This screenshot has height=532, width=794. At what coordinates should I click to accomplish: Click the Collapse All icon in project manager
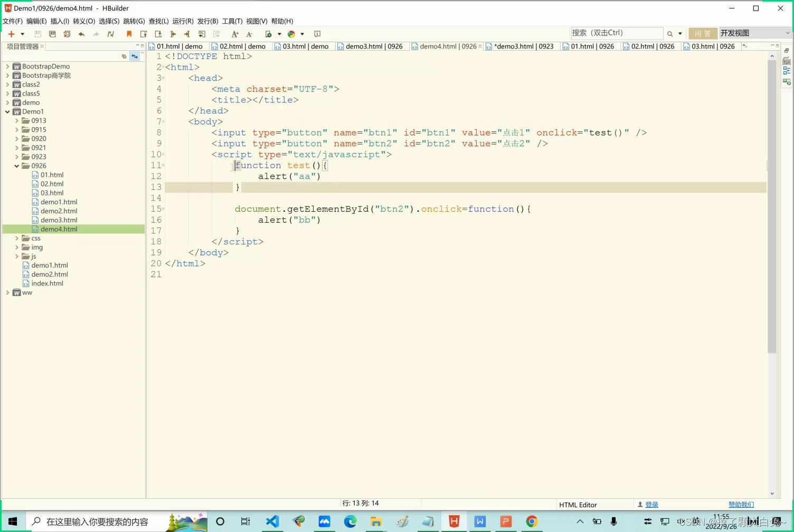[124, 56]
